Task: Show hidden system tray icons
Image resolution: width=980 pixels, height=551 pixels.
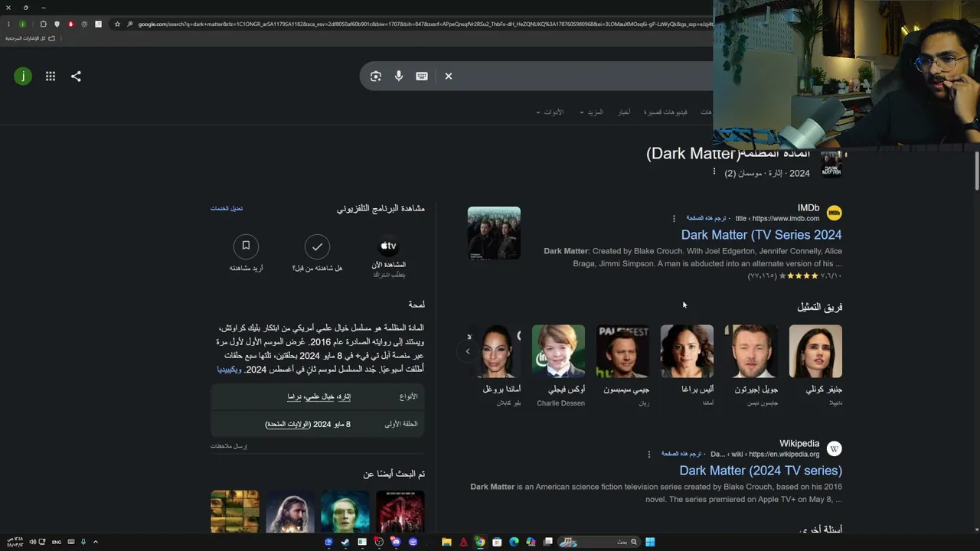Action: pyautogui.click(x=96, y=542)
